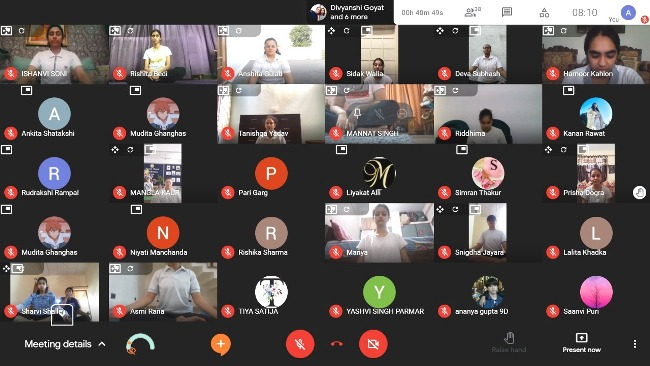Viewport: 650px width, 366px height.
Task: Click the teal arc progress indicator
Action: point(141,344)
